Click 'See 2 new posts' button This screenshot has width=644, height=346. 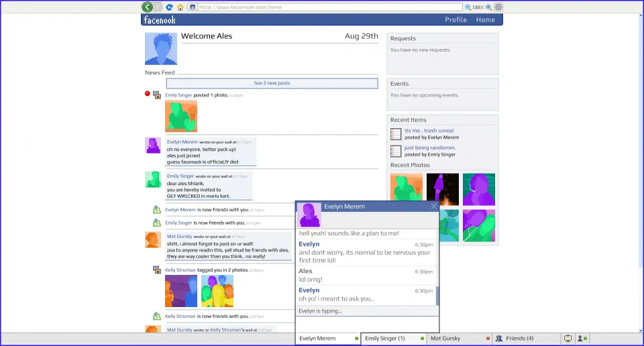point(272,83)
